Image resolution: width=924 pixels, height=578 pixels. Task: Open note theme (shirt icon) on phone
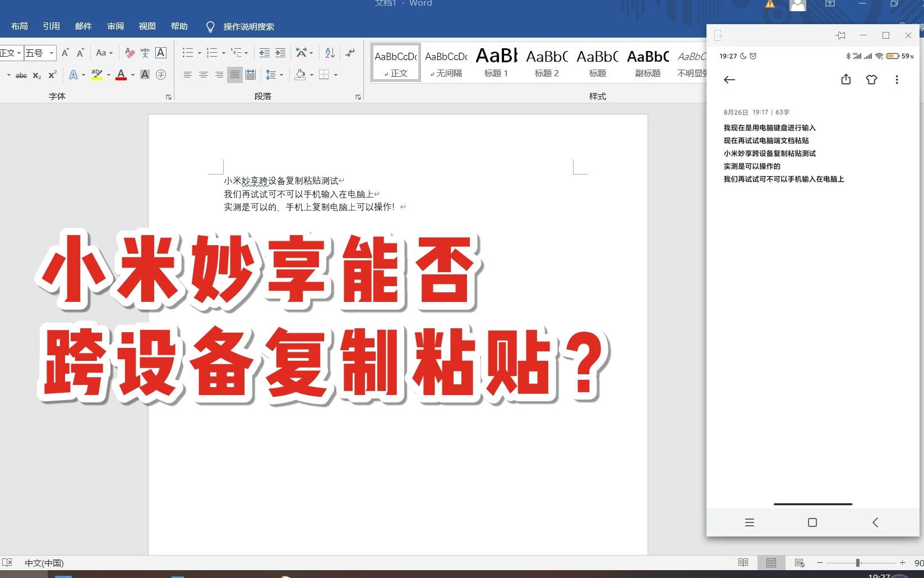point(871,80)
